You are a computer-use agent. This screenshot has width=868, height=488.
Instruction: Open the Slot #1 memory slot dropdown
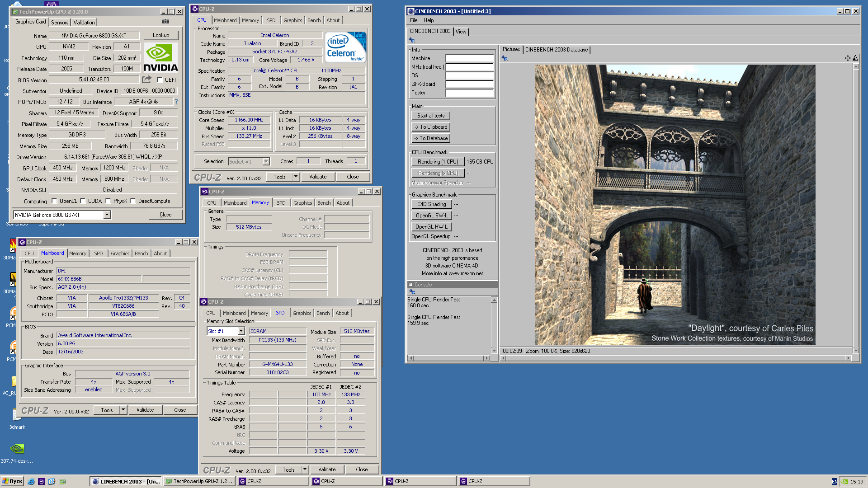pos(241,331)
